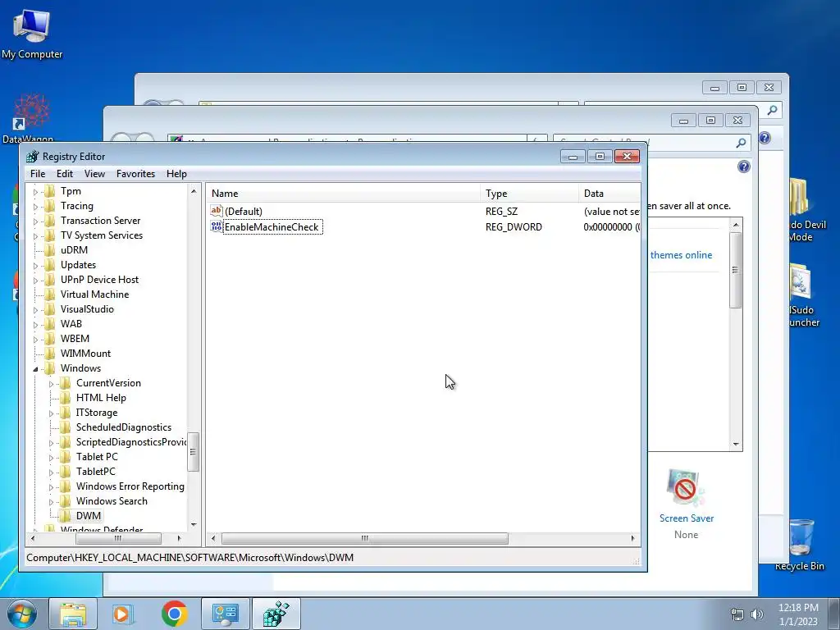
Task: Open the Recycle Bin desktop icon
Action: pos(800,545)
